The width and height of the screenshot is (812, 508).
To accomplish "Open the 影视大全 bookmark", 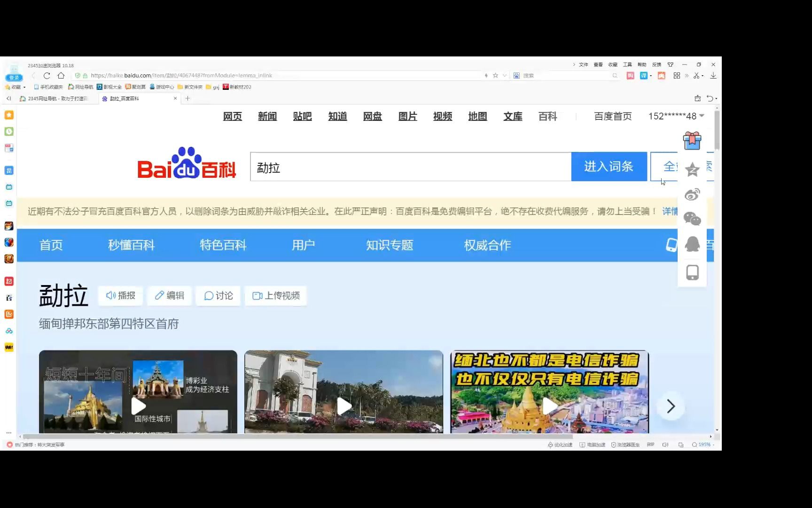I will pos(109,87).
